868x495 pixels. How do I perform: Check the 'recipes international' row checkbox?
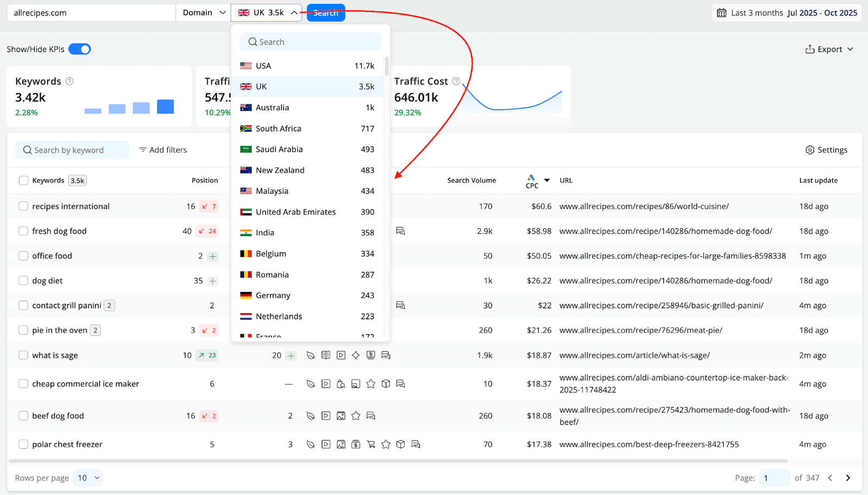point(23,206)
